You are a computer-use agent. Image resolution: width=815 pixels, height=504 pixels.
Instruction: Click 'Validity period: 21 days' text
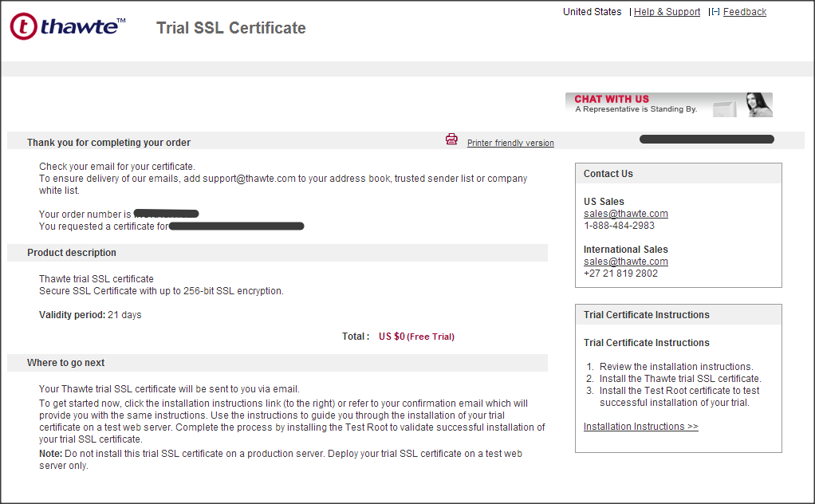pos(90,315)
